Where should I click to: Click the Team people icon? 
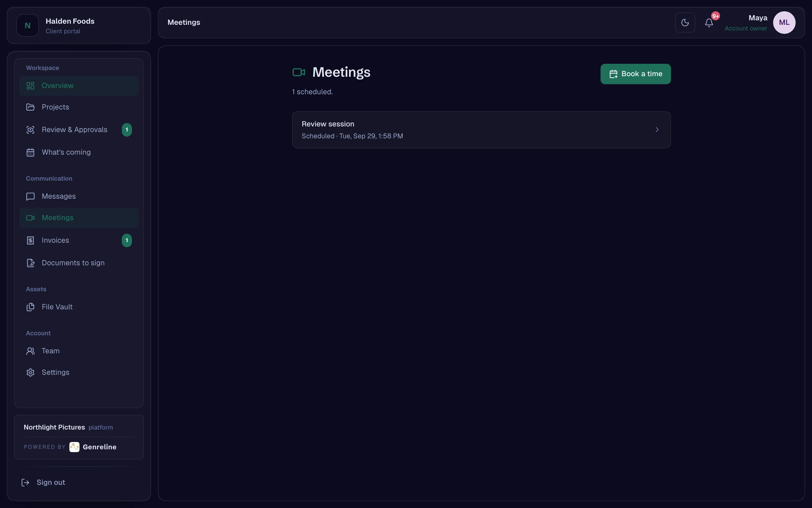[30, 351]
